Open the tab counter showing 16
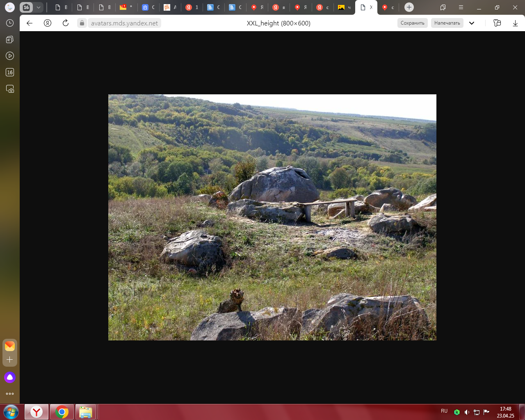 pos(26,7)
